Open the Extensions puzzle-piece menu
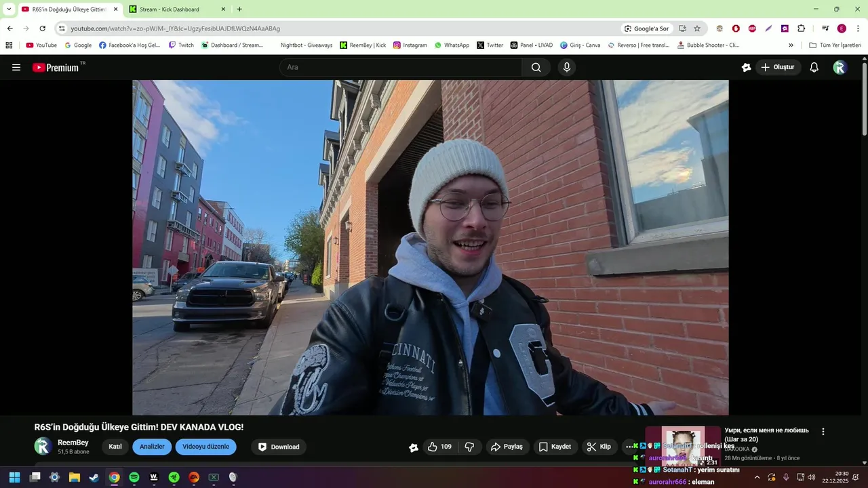This screenshot has height=488, width=868. tap(801, 28)
